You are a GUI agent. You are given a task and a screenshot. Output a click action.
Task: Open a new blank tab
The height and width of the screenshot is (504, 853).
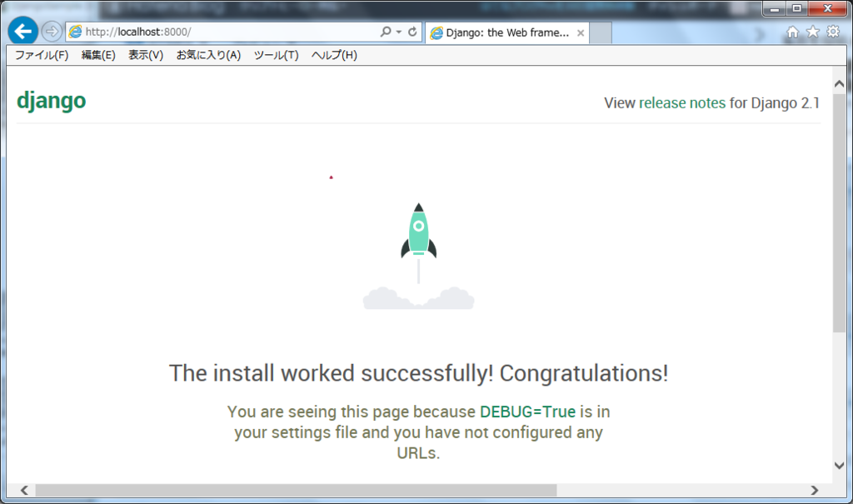[x=601, y=32]
